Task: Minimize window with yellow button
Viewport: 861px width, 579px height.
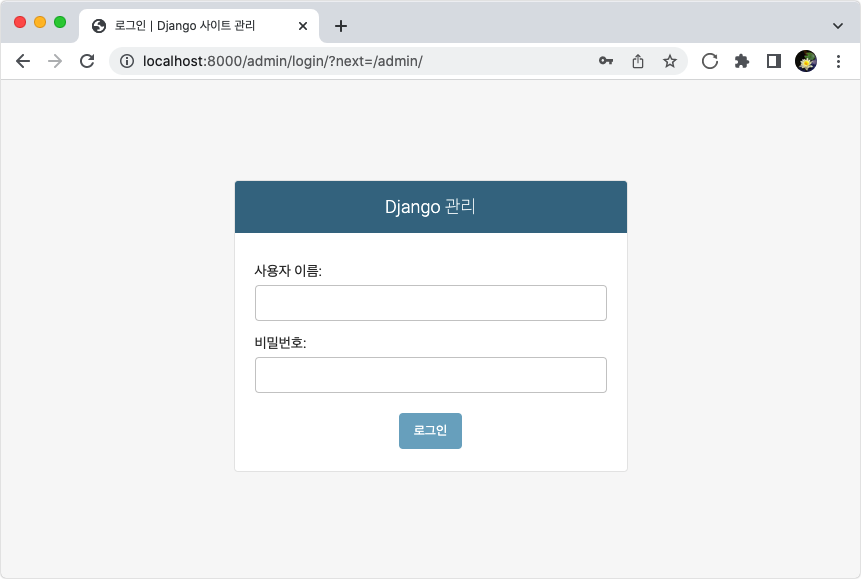Action: coord(40,22)
